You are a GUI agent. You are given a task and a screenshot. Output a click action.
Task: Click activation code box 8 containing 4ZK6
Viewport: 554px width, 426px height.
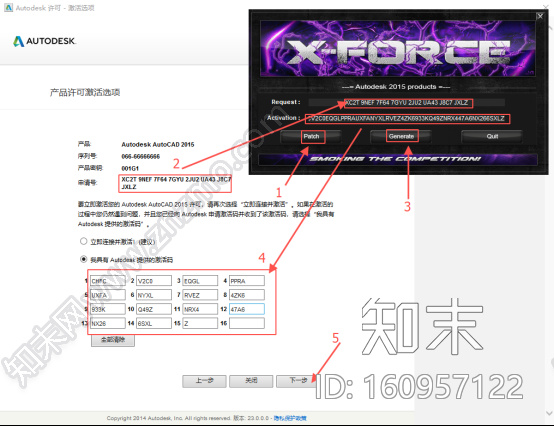coord(247,295)
